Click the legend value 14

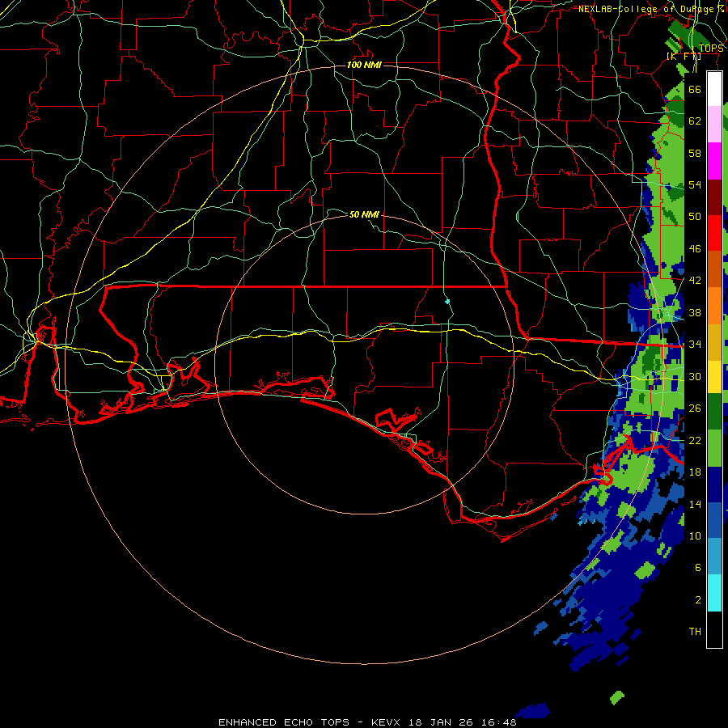[x=695, y=504]
